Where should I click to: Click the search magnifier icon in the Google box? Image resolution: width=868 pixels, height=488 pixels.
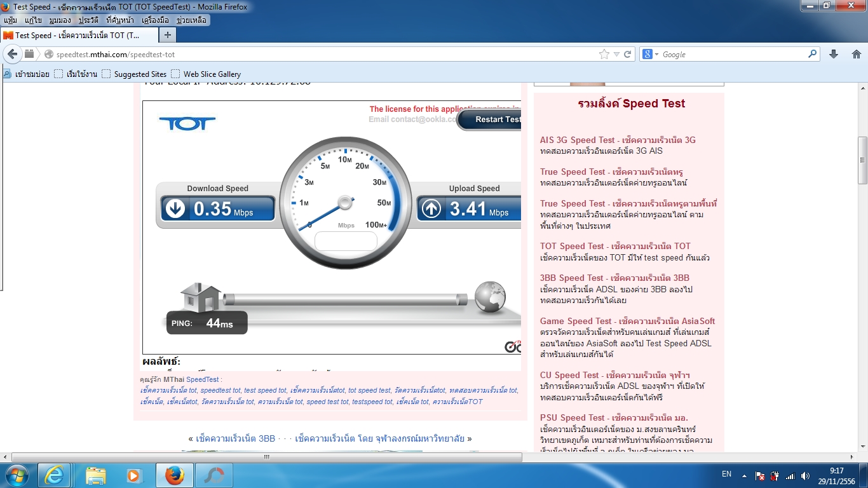pyautogui.click(x=812, y=55)
